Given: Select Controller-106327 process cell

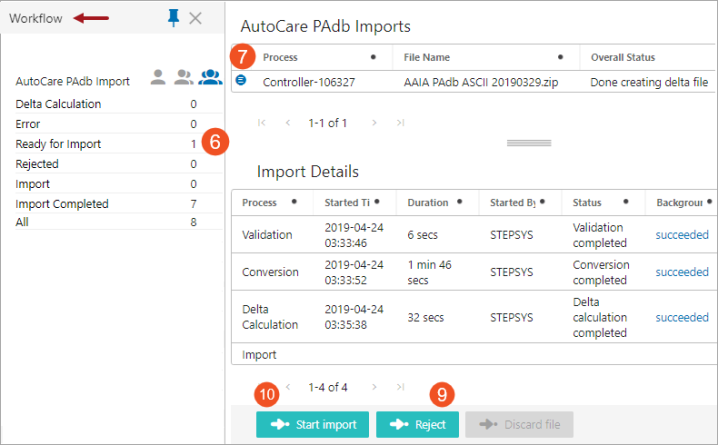Looking at the screenshot, I should tap(309, 82).
